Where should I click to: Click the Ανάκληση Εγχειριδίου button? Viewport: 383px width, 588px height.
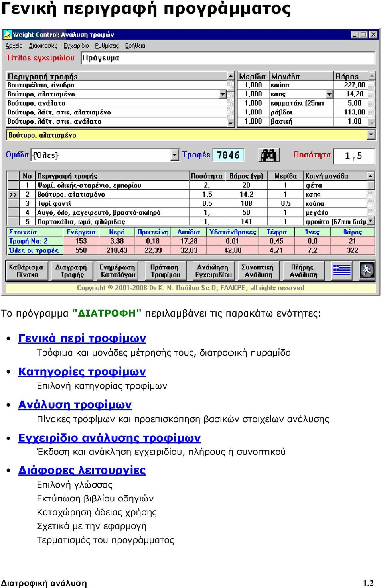click(x=213, y=271)
